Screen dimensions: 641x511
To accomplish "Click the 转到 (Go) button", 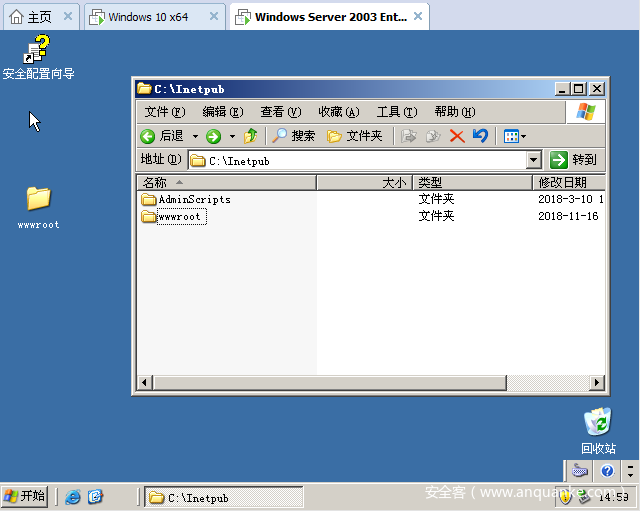I will coord(575,160).
